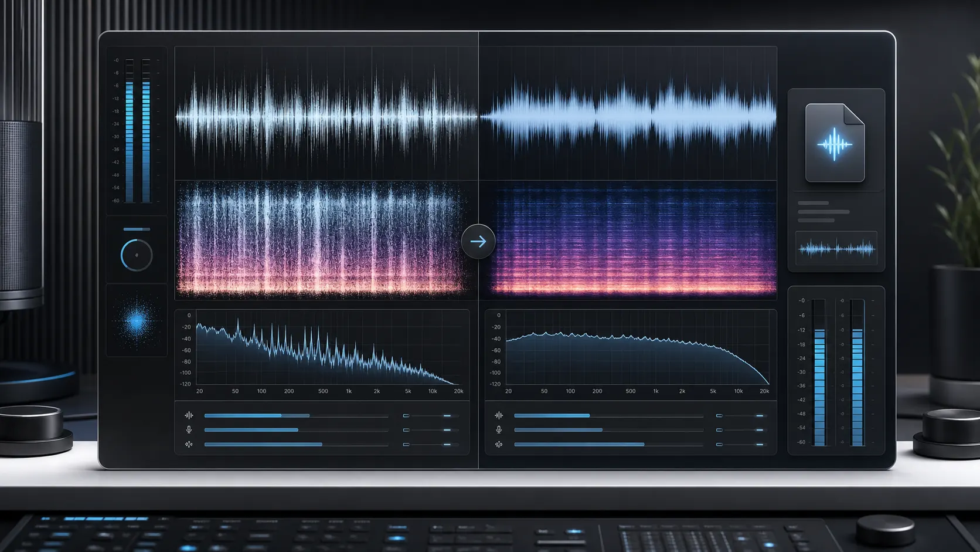Click the processed spectrogram on the right
Screen dimensions: 980x552
[x=628, y=239]
